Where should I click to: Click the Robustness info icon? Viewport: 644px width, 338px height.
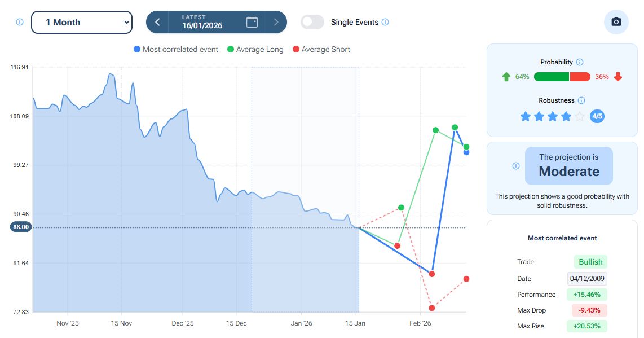[581, 100]
